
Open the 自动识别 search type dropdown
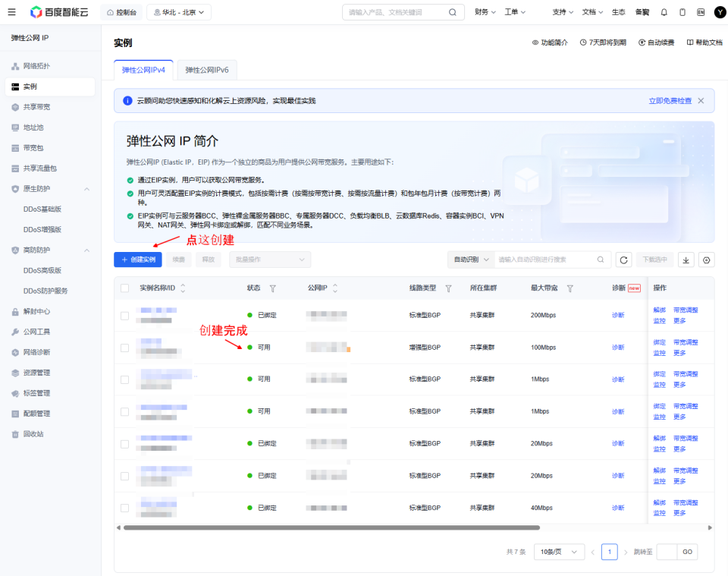[x=471, y=260]
